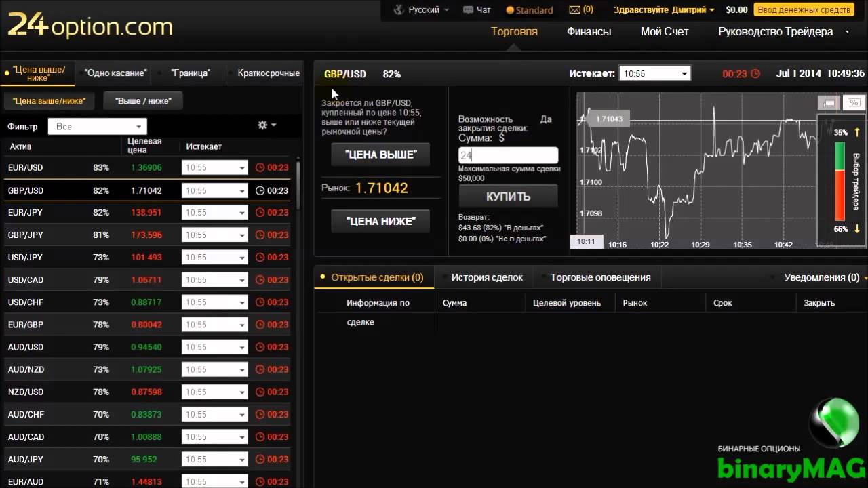Open the messages envelope icon (0)

pos(574,10)
